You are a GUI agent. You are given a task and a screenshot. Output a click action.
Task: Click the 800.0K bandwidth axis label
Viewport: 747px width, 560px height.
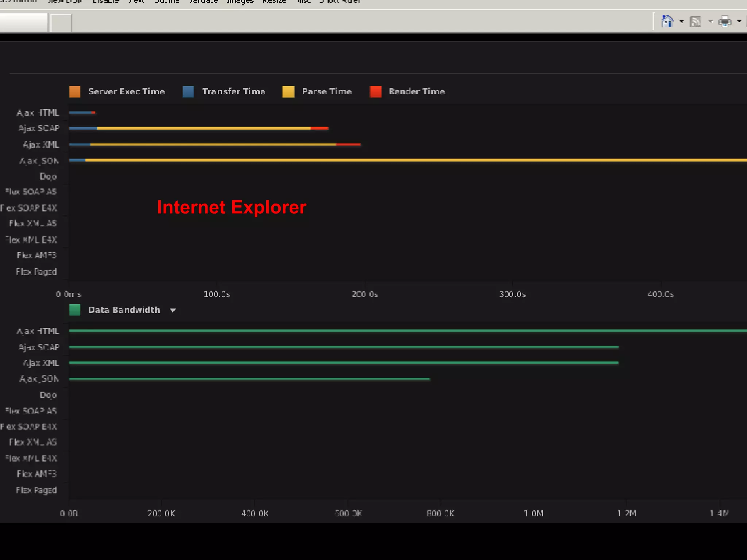(441, 513)
